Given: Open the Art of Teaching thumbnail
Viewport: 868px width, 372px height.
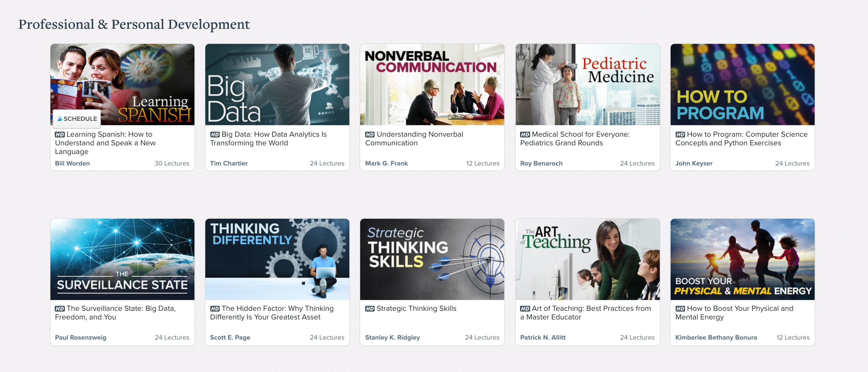Looking at the screenshot, I should (x=587, y=259).
